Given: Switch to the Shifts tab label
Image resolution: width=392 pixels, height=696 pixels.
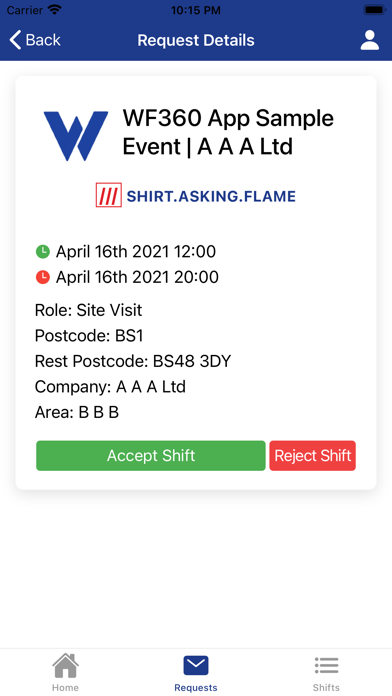Looking at the screenshot, I should click(326, 687).
